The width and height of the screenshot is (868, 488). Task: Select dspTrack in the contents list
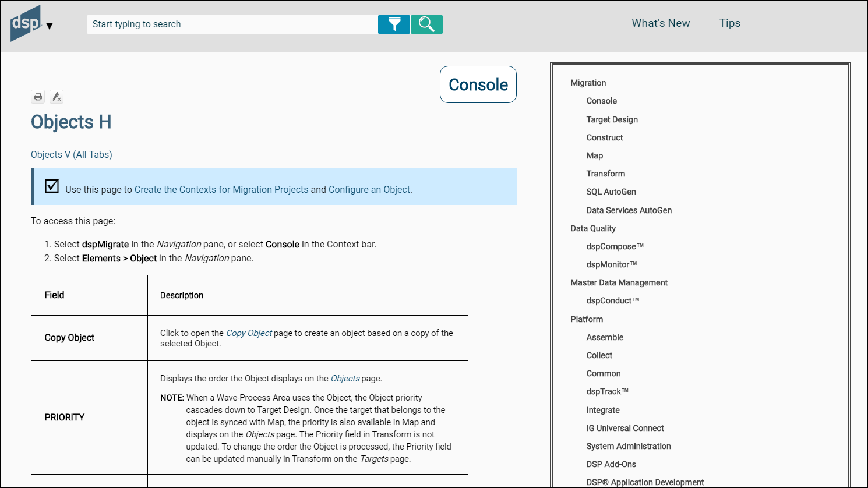tap(608, 391)
